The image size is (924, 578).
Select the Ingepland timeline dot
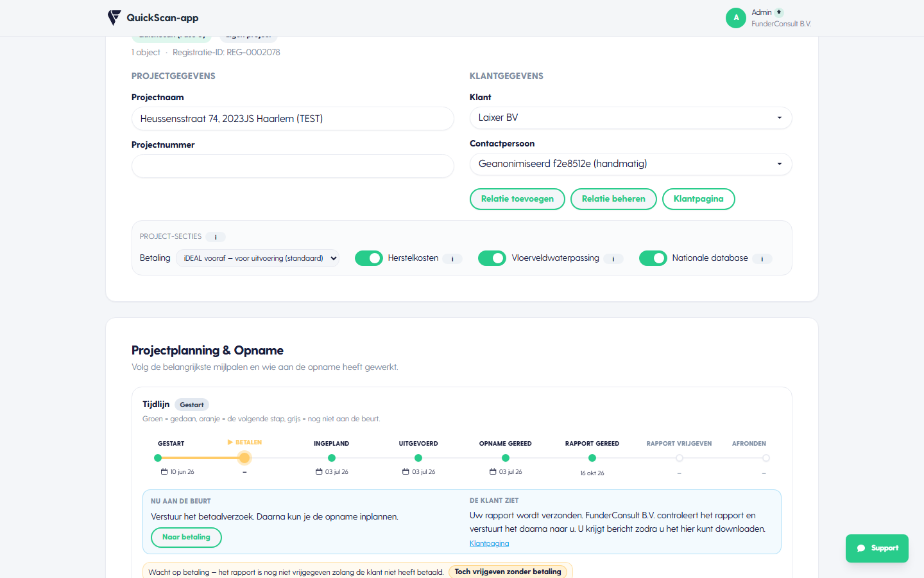point(332,458)
